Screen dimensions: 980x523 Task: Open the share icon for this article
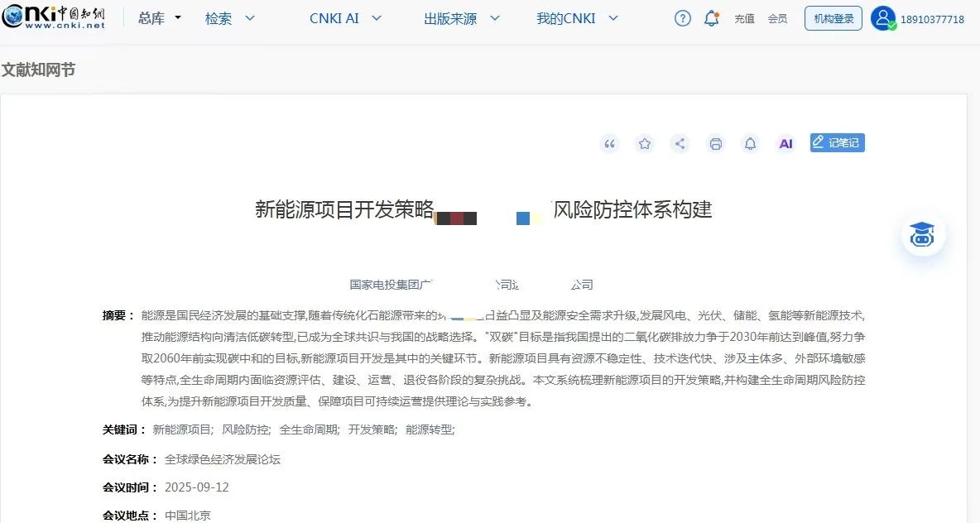(x=680, y=143)
